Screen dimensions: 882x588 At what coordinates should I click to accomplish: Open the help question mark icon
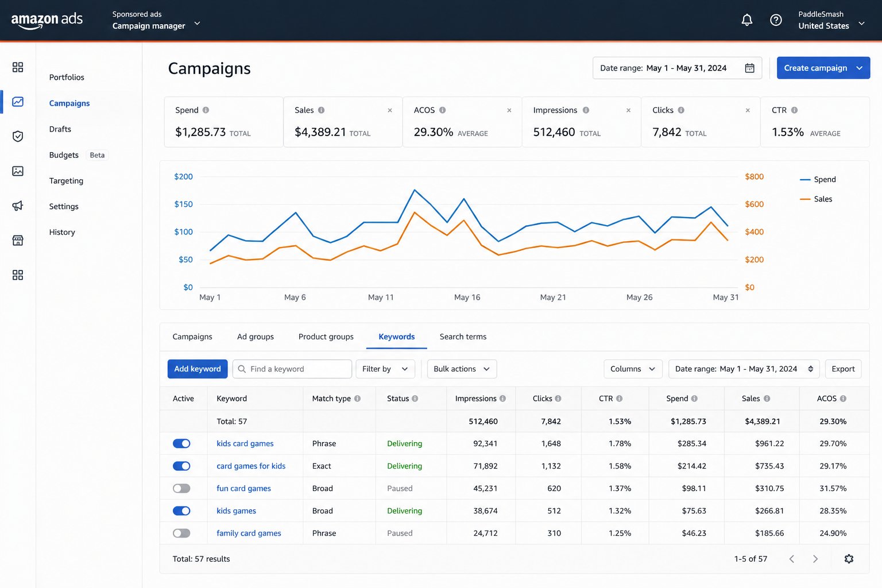(x=776, y=20)
